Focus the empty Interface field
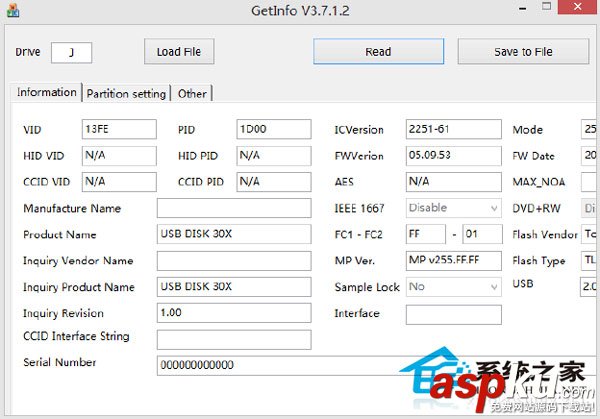This screenshot has width=600, height=419. point(453,315)
